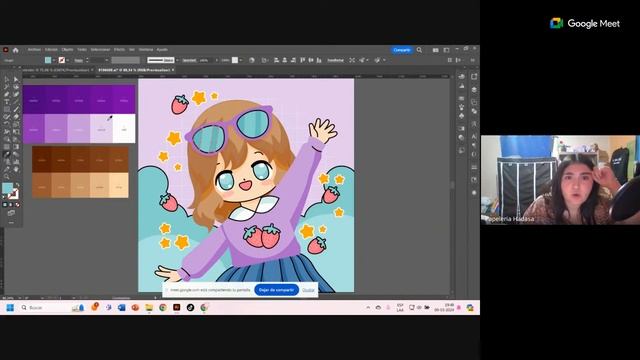This screenshot has width=640, height=360.
Task: Click the Transformar button
Action: [336, 60]
